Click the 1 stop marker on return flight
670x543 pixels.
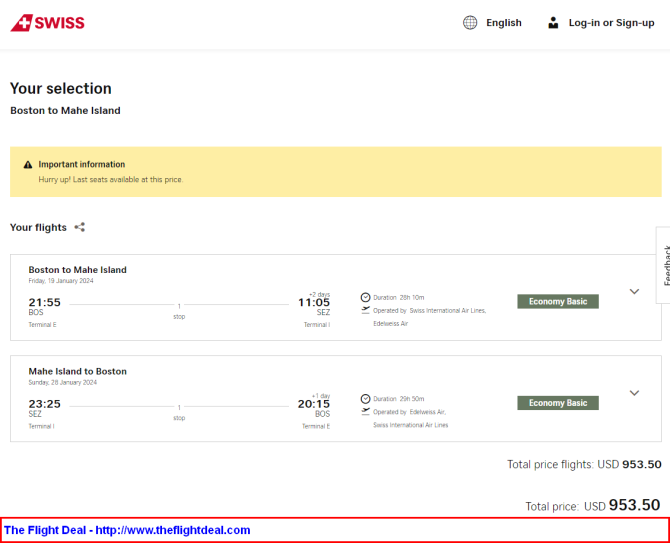point(179,412)
